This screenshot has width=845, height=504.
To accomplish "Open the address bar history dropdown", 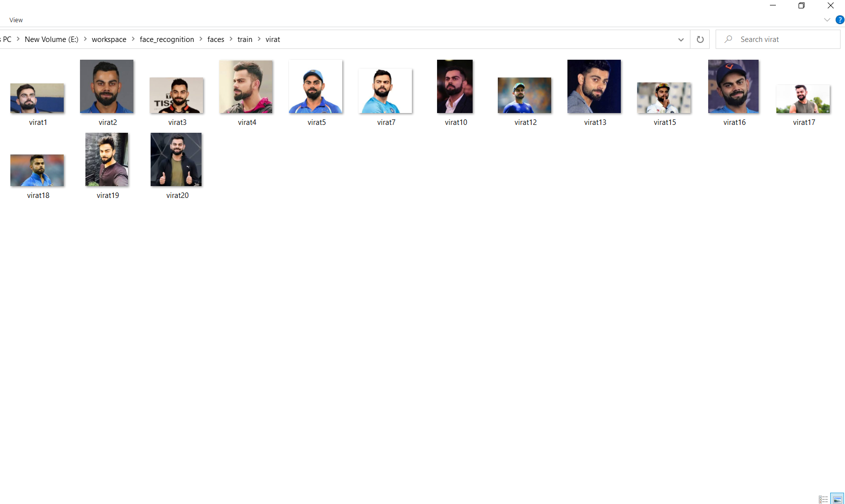I will point(681,39).
